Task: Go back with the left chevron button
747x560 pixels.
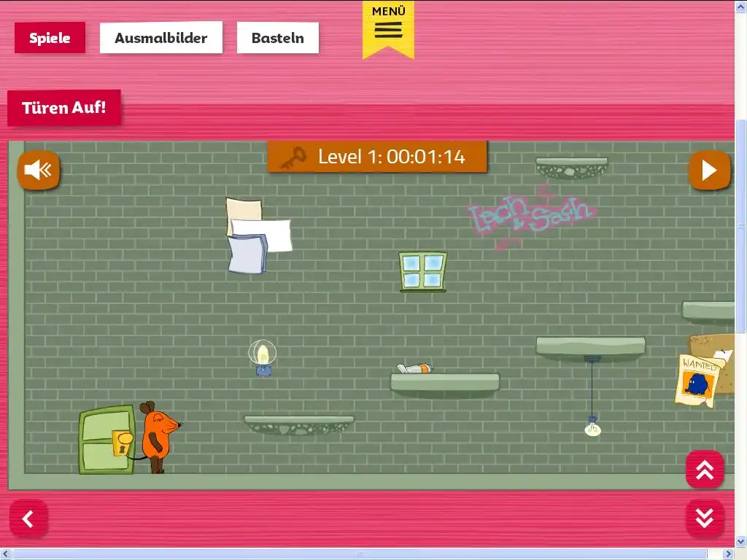Action: pyautogui.click(x=28, y=518)
